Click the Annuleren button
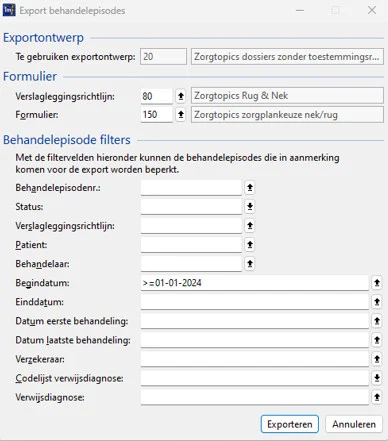Viewport: 388px width, 441px height. point(354,424)
